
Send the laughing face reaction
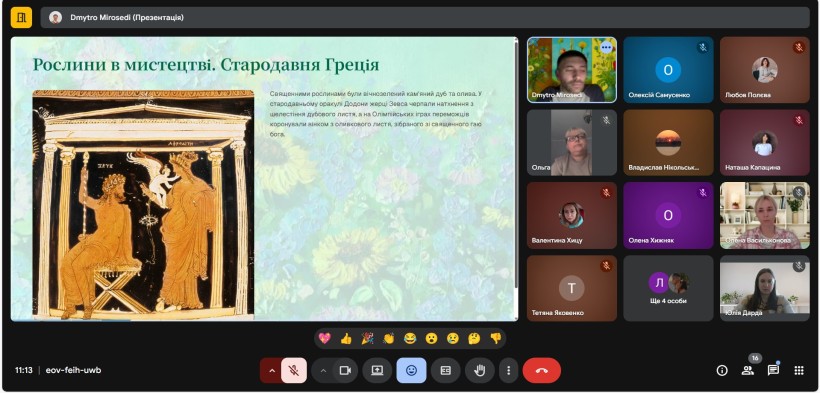(x=410, y=339)
